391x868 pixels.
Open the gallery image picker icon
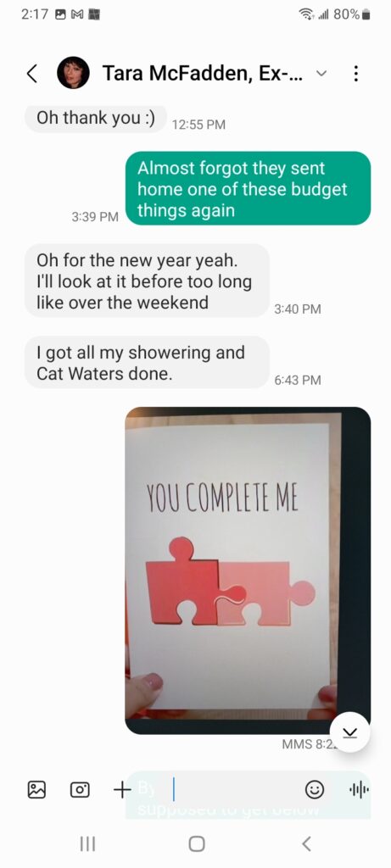(36, 790)
